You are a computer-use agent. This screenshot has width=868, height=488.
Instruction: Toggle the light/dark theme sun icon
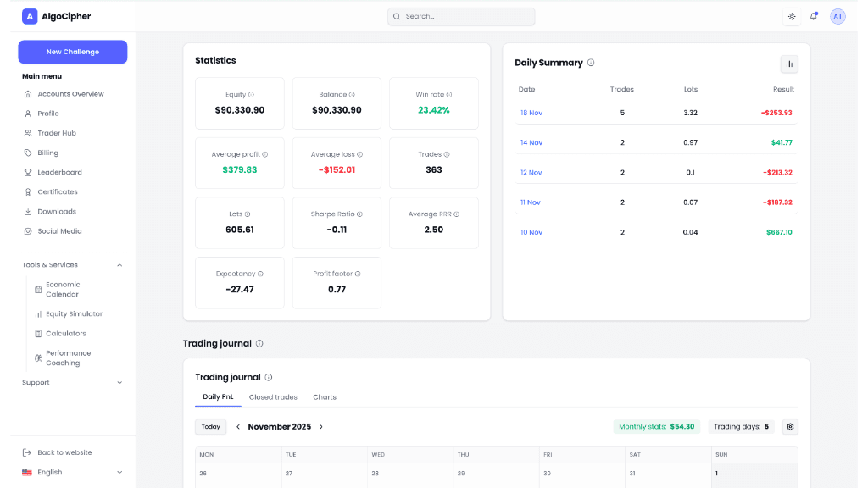click(x=792, y=16)
